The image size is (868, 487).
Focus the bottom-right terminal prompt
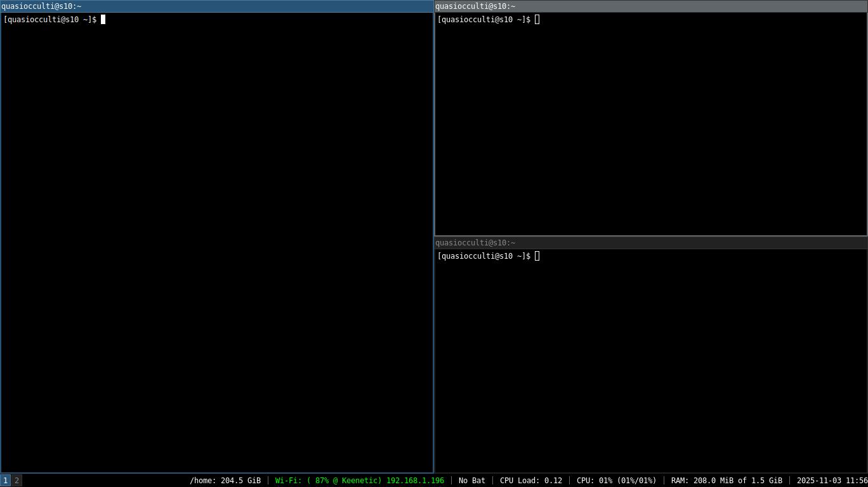coord(484,256)
